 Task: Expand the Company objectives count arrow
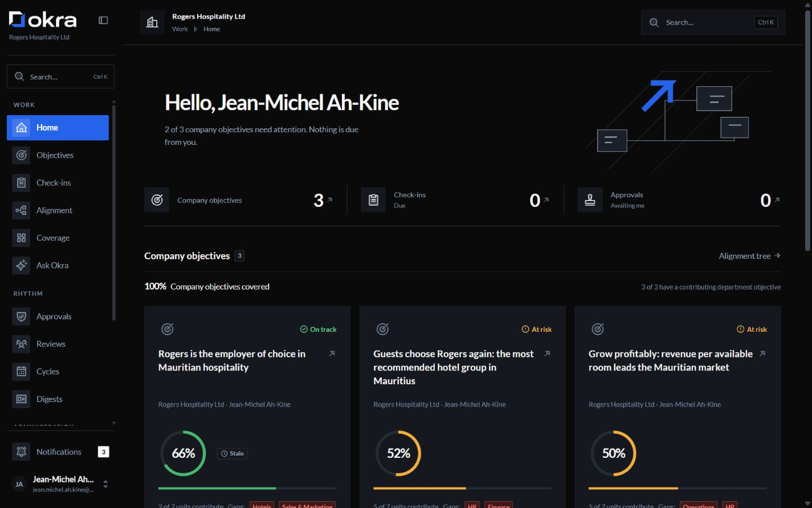(x=330, y=200)
